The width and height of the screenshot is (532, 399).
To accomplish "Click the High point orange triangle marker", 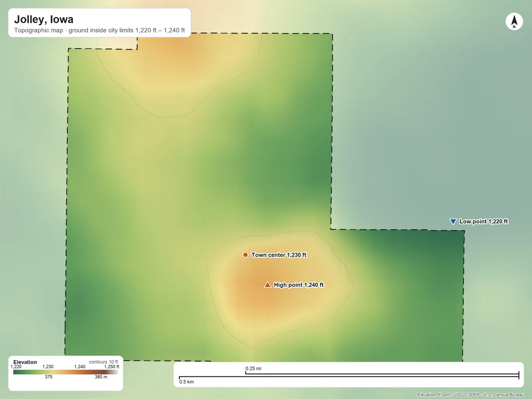I will coord(267,285).
